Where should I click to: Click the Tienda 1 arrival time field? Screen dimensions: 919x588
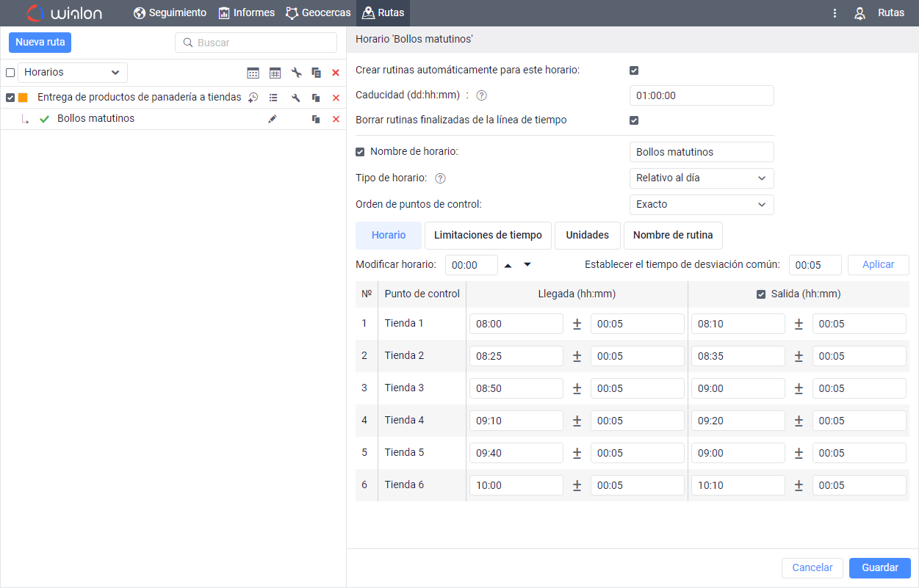point(516,324)
